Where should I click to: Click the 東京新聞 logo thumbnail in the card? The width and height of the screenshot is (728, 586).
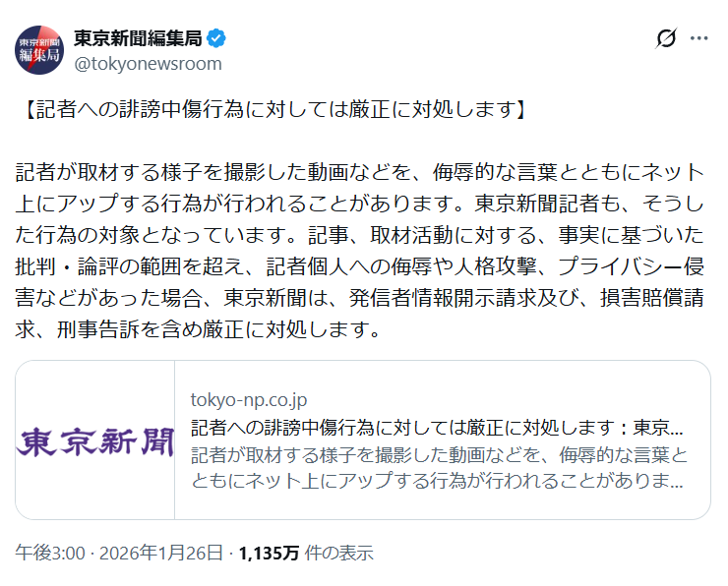click(x=95, y=439)
